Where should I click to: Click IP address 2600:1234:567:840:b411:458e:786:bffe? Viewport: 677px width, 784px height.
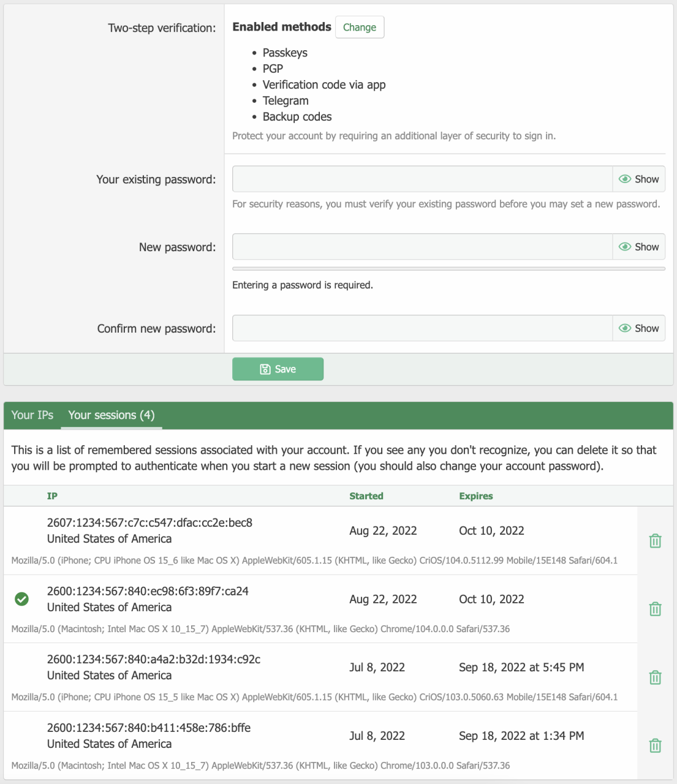coord(149,728)
